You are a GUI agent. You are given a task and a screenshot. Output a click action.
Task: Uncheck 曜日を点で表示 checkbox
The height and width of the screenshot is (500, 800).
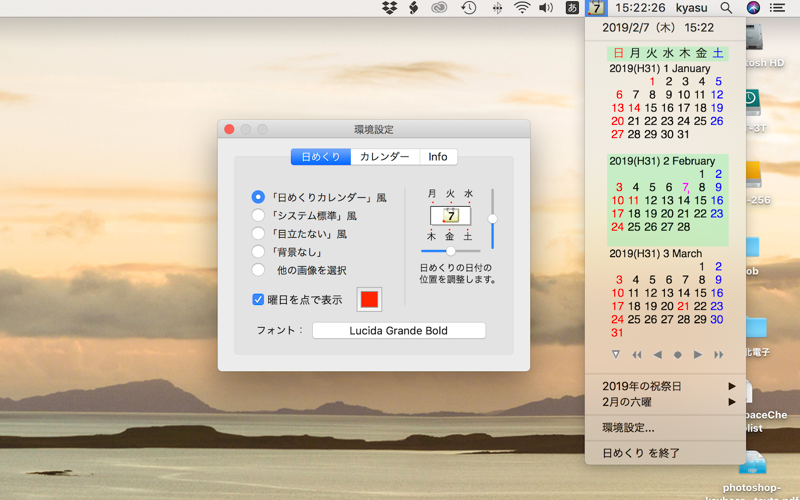pyautogui.click(x=258, y=299)
